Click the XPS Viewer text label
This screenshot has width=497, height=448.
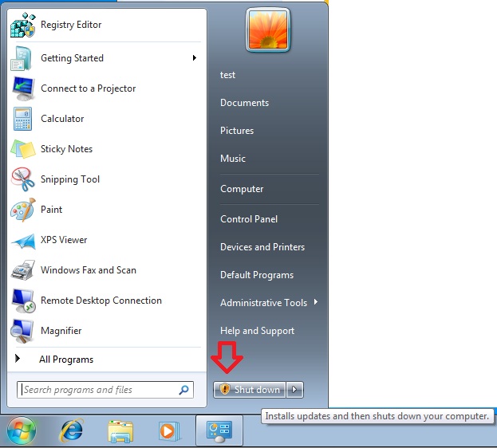pos(64,240)
